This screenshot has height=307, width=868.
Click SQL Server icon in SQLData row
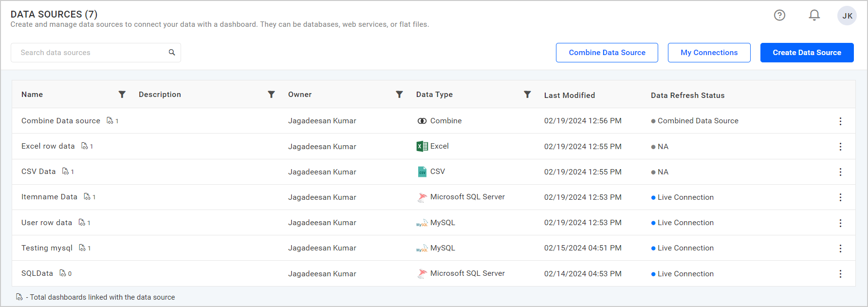422,273
